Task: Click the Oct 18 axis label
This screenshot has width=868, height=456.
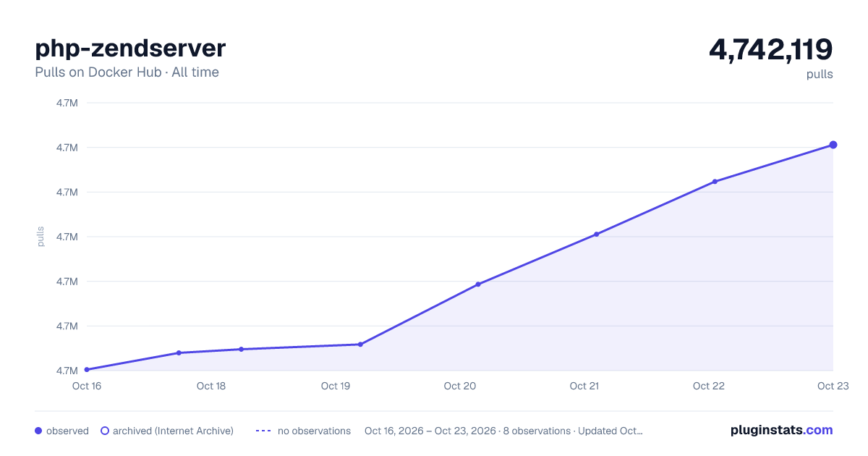Action: pos(211,386)
